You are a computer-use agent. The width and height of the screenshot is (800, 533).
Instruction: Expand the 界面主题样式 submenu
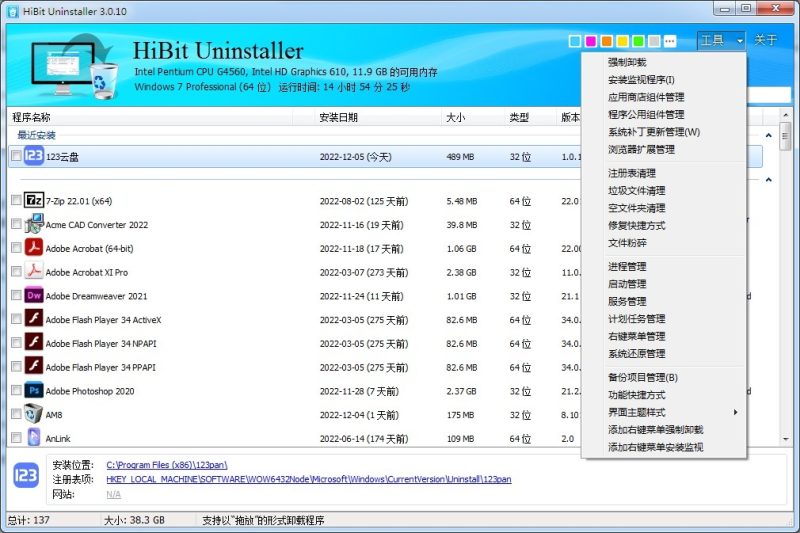tap(664, 412)
